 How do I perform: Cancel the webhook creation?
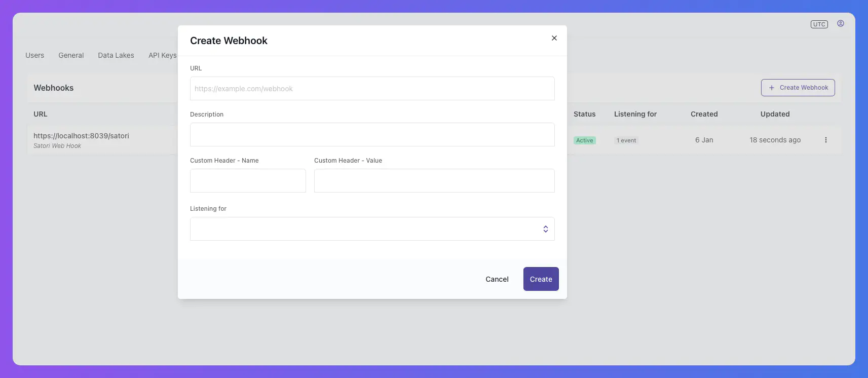[497, 279]
